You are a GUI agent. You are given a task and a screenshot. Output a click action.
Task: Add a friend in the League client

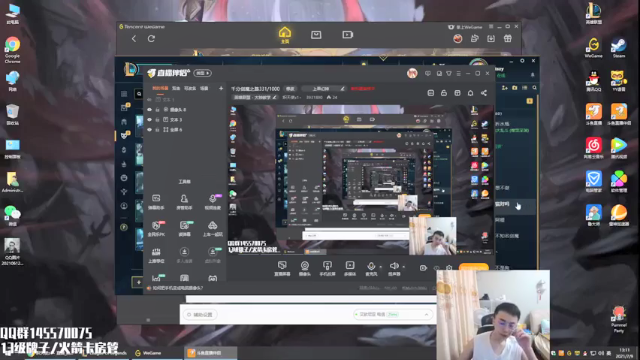[x=504, y=88]
